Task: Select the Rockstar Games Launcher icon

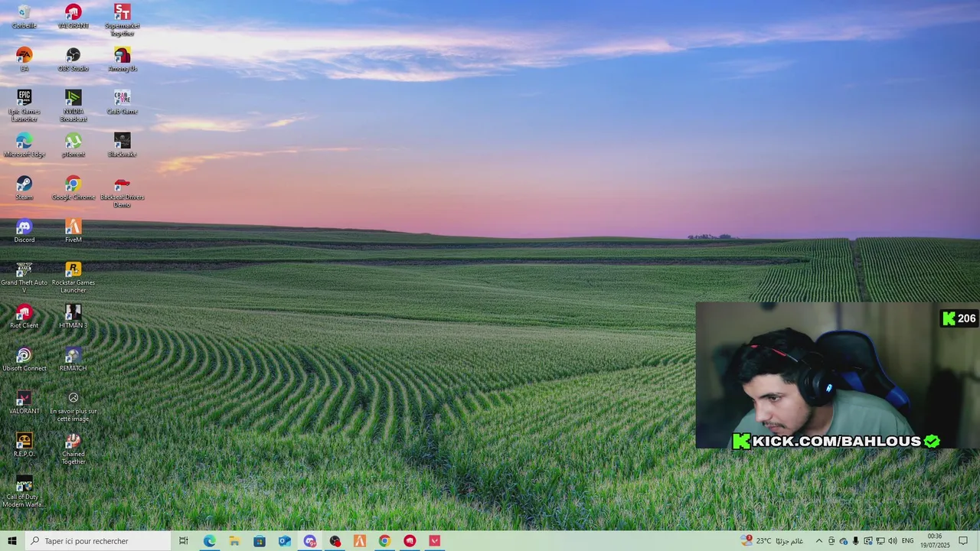Action: tap(73, 278)
